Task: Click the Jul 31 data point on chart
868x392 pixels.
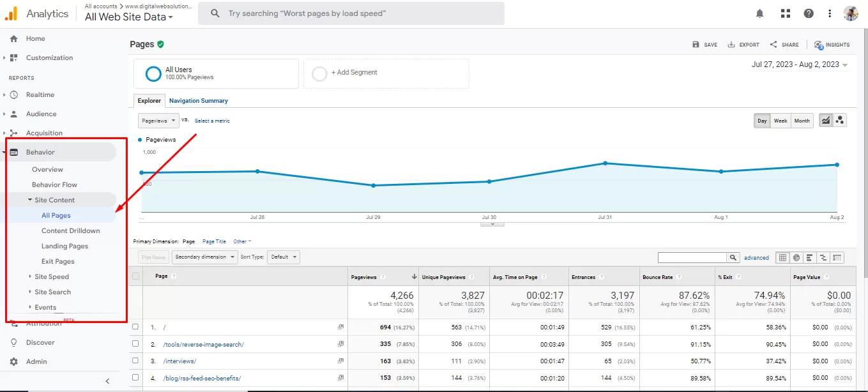Action: pos(605,163)
